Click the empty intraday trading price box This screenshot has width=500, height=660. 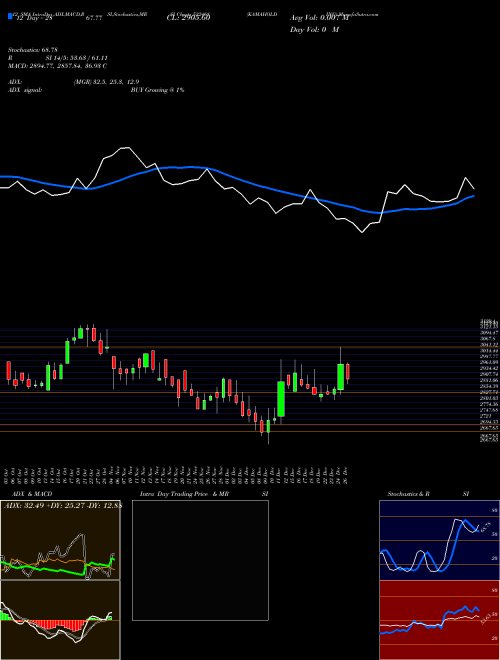coord(200,560)
